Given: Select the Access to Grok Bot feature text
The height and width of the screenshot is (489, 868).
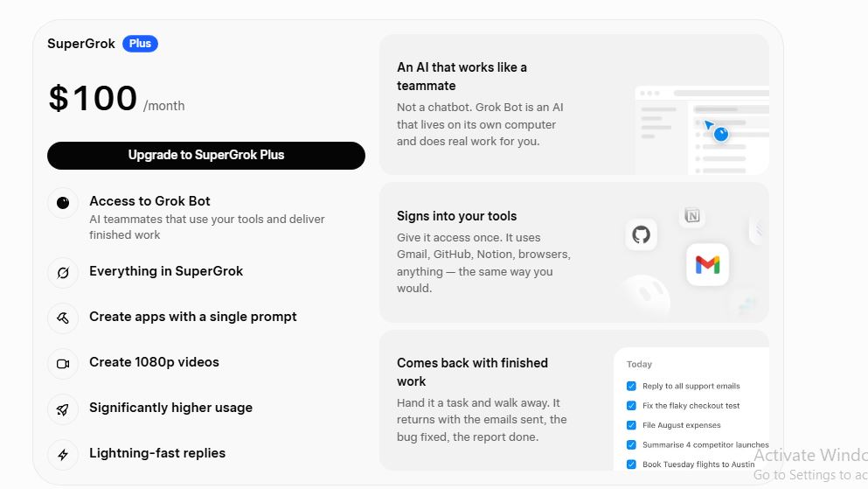Looking at the screenshot, I should click(x=149, y=201).
